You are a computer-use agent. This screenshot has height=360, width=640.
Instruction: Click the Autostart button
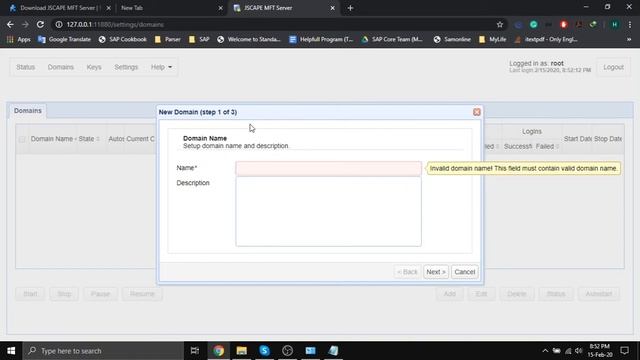(599, 294)
